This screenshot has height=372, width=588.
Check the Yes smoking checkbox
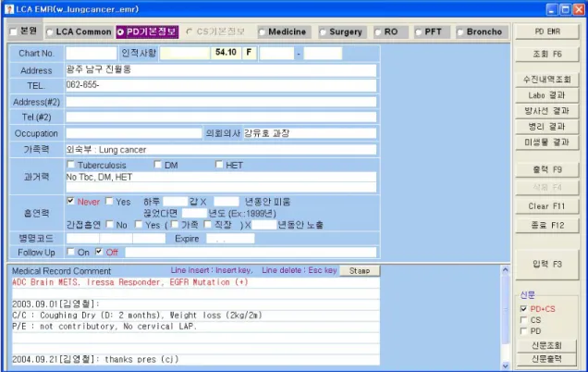click(109, 201)
